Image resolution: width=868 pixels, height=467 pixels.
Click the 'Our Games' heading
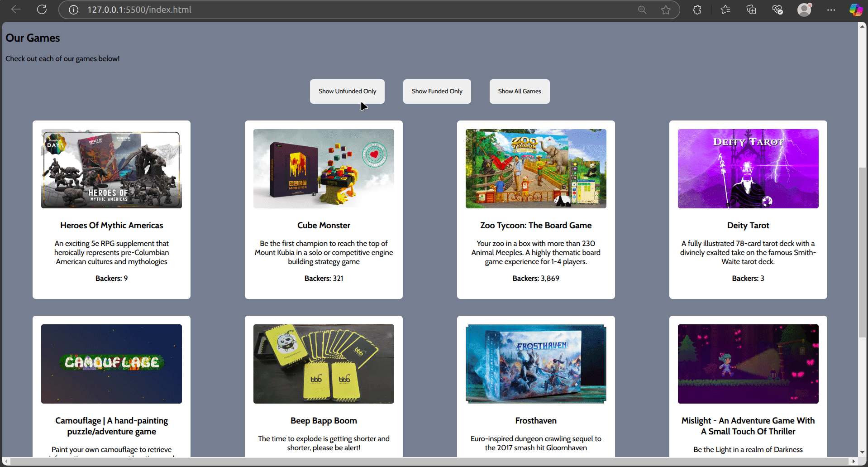[33, 38]
